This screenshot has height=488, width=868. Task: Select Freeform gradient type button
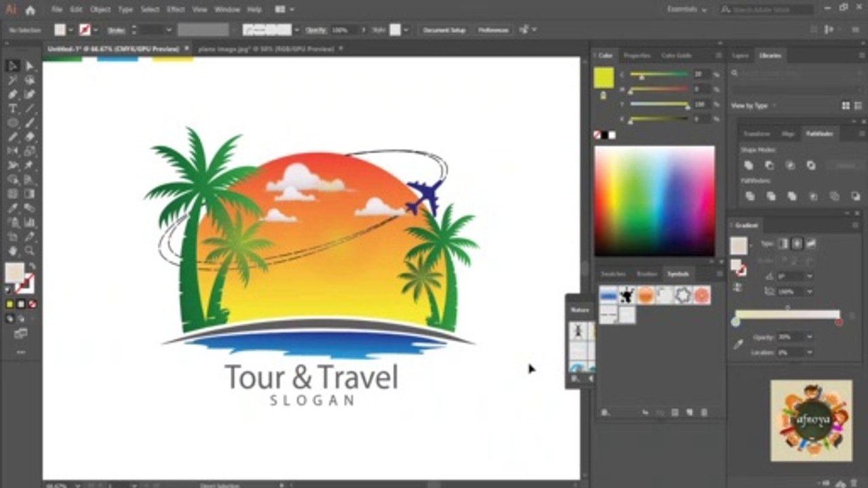(812, 243)
